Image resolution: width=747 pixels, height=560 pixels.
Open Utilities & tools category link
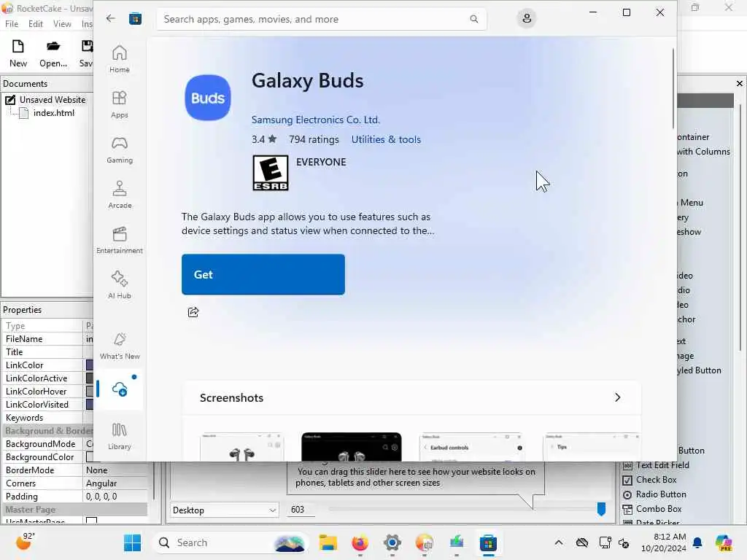386,139
